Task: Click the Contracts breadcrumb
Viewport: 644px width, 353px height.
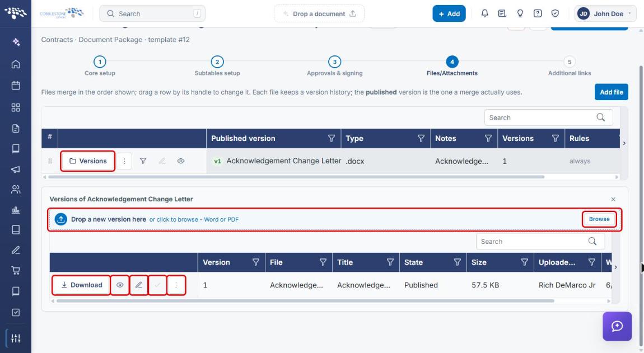Action: [x=57, y=39]
